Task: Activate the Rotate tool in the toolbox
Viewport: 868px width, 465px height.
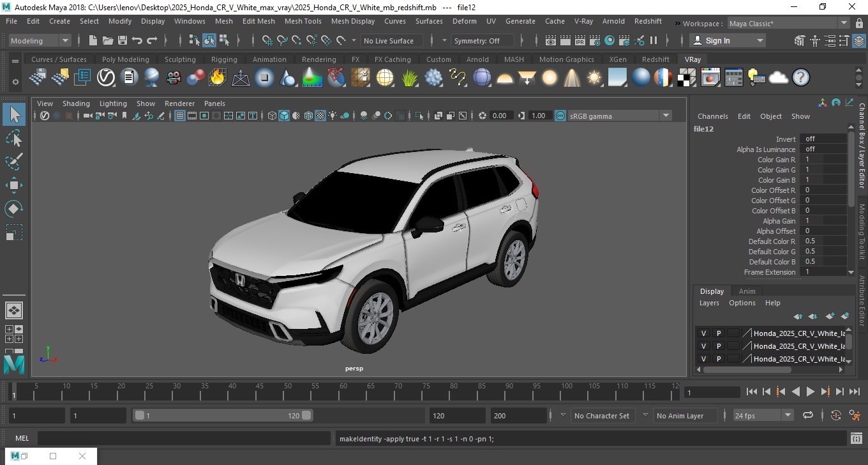Action: [14, 209]
